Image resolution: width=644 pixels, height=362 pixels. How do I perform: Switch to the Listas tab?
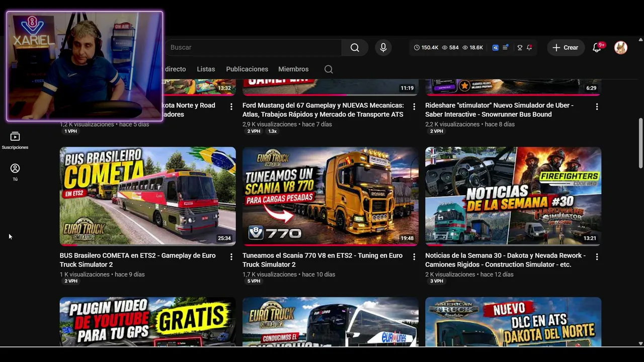(206, 69)
